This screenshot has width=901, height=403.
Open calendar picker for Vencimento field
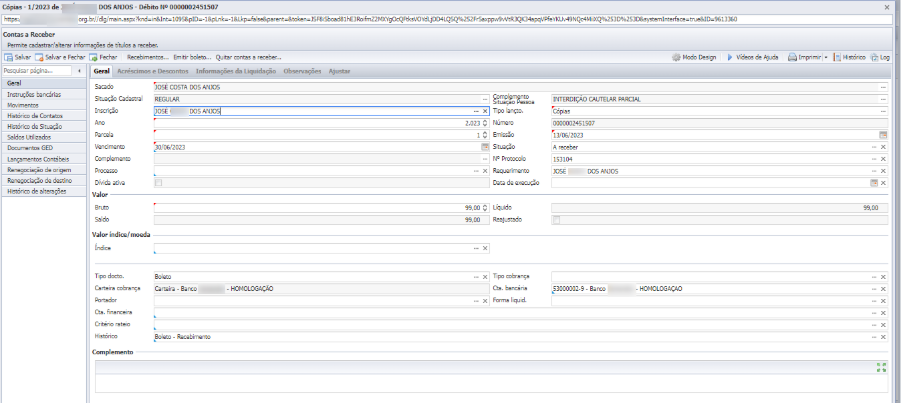point(484,147)
